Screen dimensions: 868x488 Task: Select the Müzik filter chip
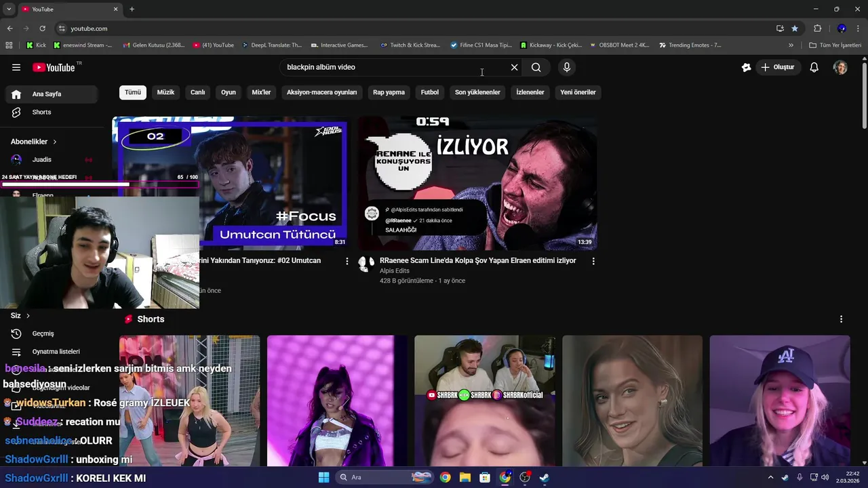(x=165, y=92)
